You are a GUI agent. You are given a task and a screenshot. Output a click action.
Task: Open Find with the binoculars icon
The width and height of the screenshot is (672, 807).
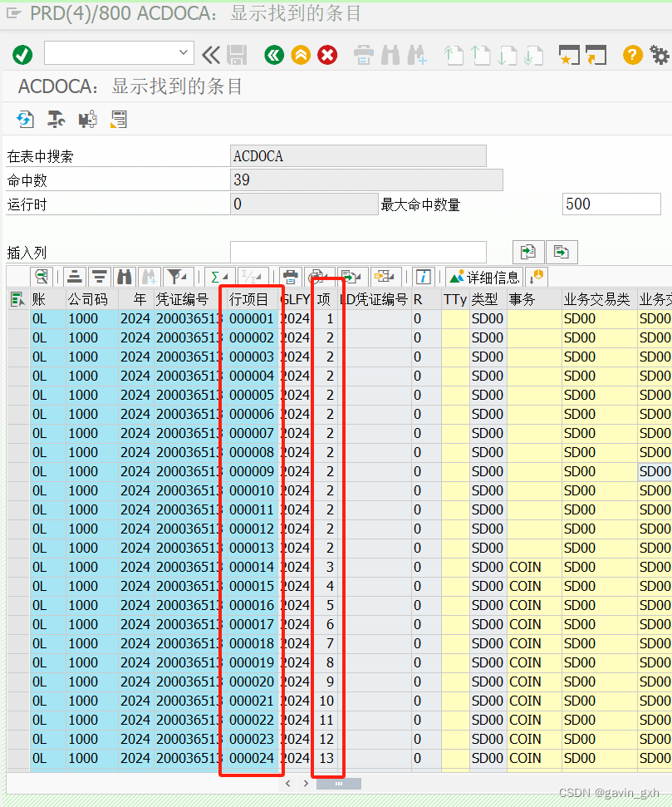tap(124, 275)
